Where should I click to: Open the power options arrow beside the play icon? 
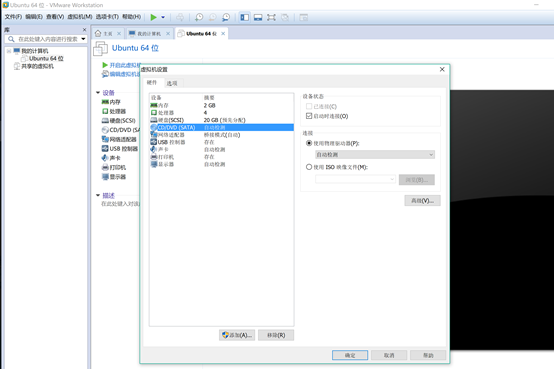pyautogui.click(x=163, y=17)
